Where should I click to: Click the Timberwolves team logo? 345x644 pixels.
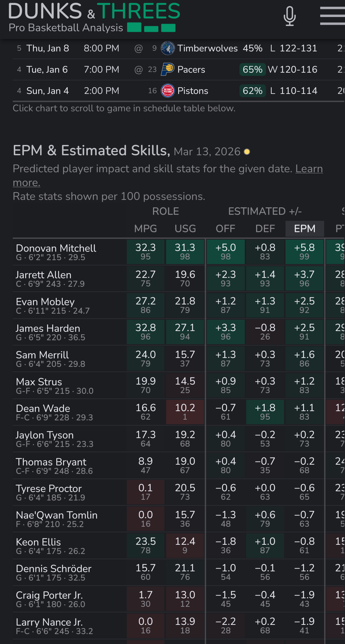[168, 48]
